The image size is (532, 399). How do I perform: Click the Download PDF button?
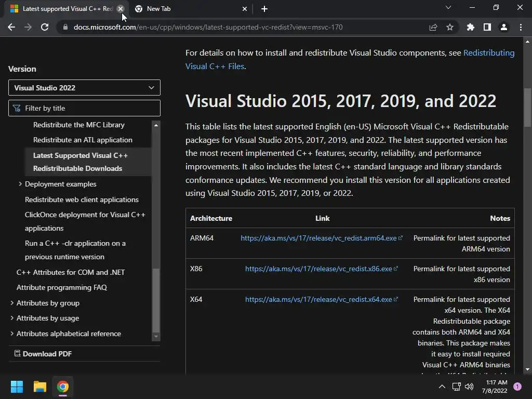(43, 354)
